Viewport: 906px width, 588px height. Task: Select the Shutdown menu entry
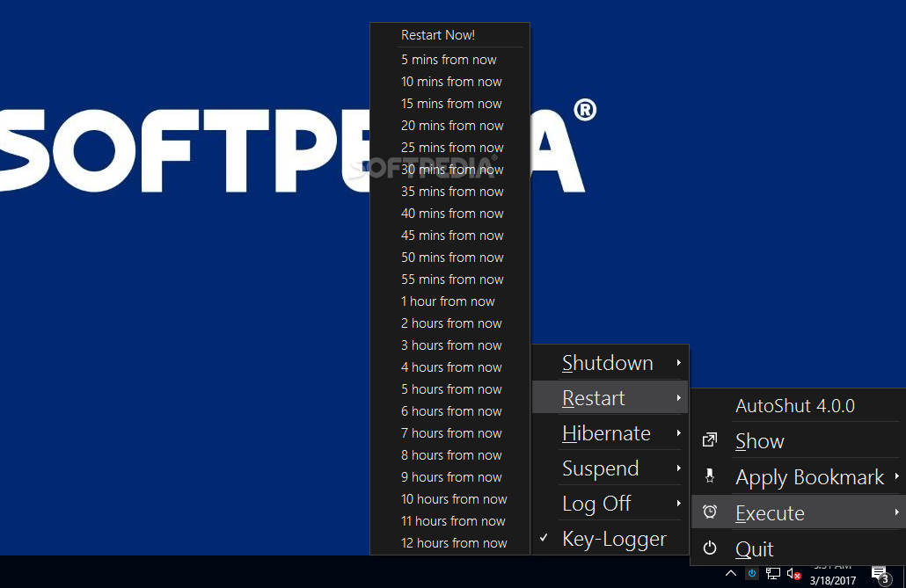point(610,363)
